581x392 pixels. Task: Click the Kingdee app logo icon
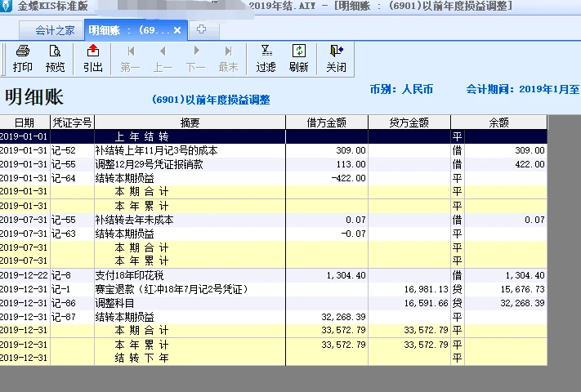(x=5, y=6)
